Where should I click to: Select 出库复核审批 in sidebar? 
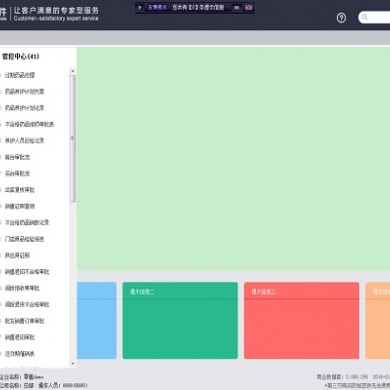coord(20,190)
